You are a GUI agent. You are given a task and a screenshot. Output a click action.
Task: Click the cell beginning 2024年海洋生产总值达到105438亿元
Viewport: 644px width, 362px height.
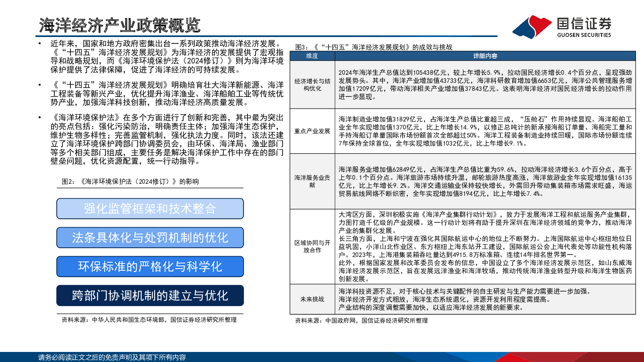[x=485, y=84]
